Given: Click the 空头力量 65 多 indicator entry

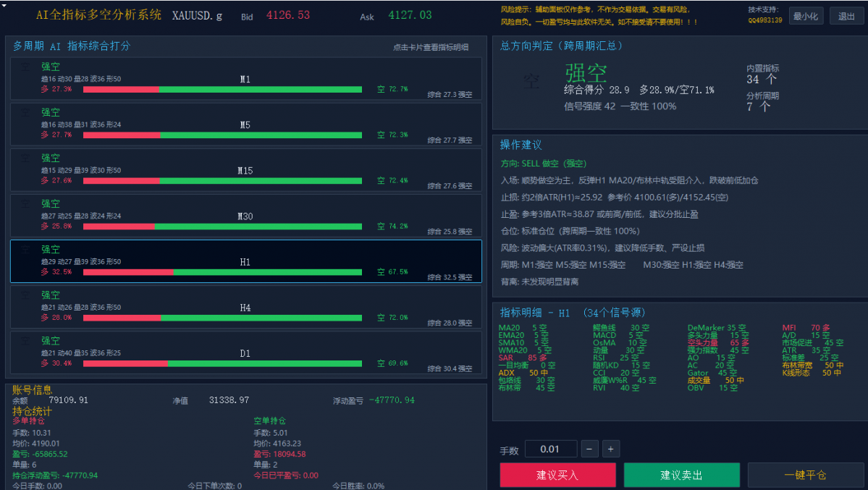Looking at the screenshot, I should [718, 343].
